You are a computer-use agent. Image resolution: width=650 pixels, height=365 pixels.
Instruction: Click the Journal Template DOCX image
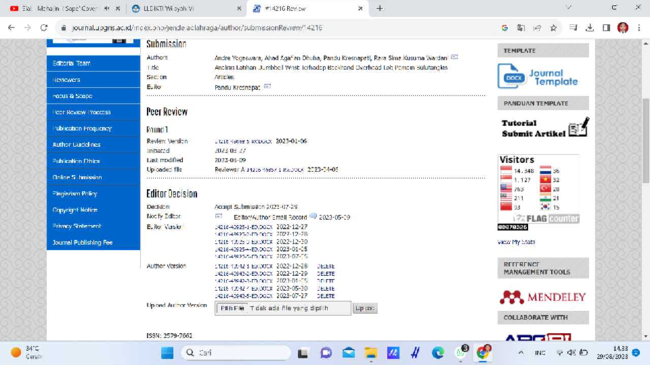click(538, 76)
